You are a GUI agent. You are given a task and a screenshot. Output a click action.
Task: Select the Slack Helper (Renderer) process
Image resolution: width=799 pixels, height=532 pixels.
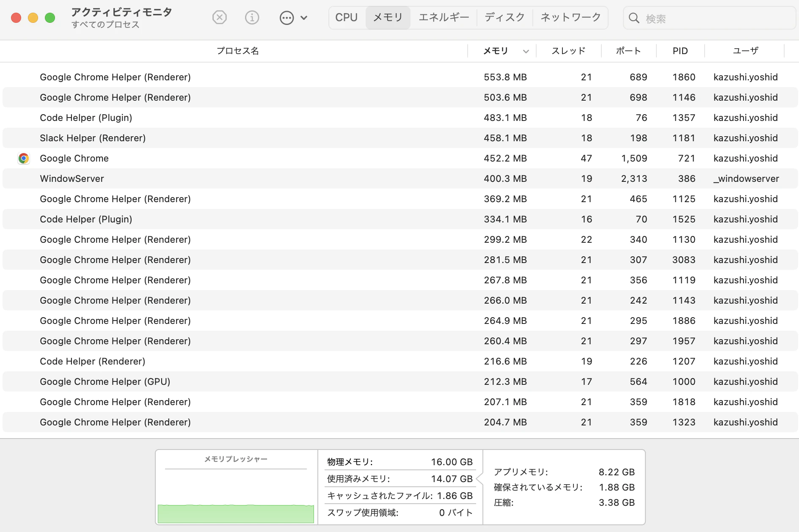(x=400, y=138)
